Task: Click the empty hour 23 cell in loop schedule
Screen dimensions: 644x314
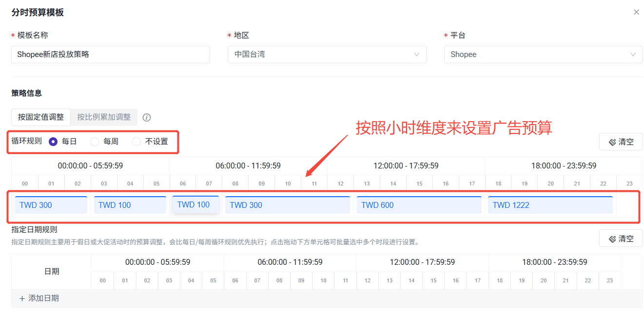Action: (629, 205)
